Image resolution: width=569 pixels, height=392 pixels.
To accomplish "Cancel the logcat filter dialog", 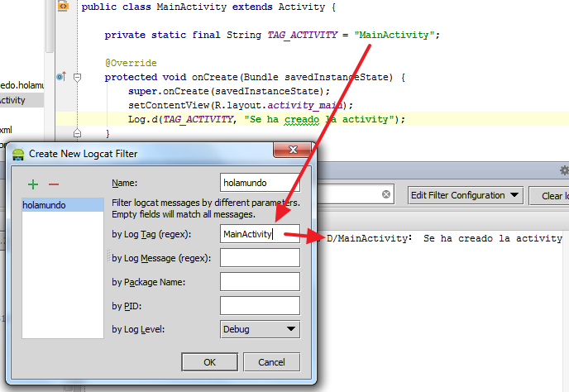I will pyautogui.click(x=271, y=362).
